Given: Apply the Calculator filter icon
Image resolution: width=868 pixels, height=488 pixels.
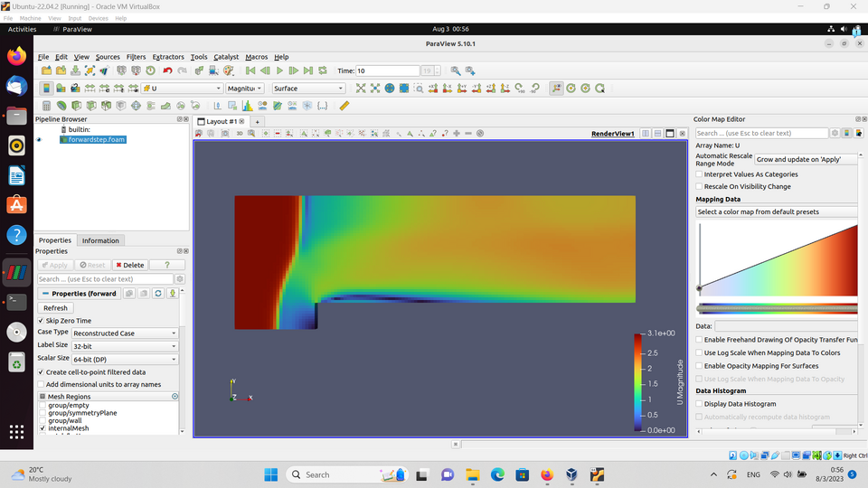Looking at the screenshot, I should [46, 106].
